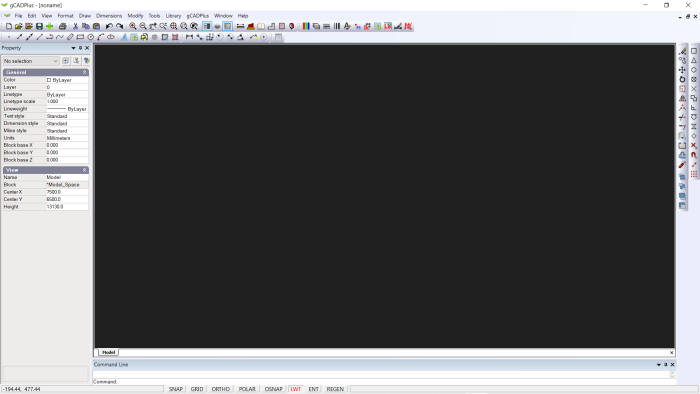
Task: Select the Spline curve tool
Action: pyautogui.click(x=60, y=37)
